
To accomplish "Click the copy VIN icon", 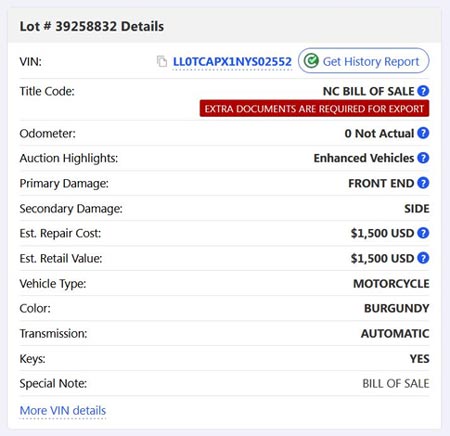I will pyautogui.click(x=162, y=61).
